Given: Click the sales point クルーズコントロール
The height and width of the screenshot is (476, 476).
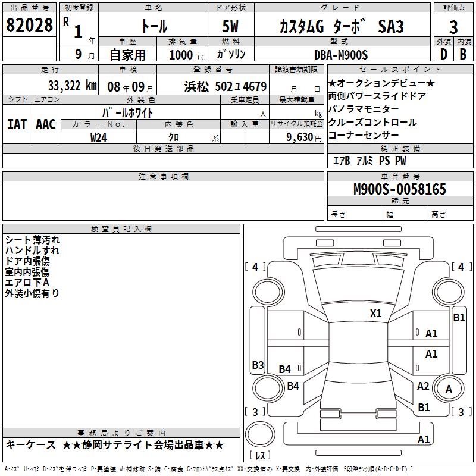Looking at the screenshot, I should pyautogui.click(x=372, y=122).
